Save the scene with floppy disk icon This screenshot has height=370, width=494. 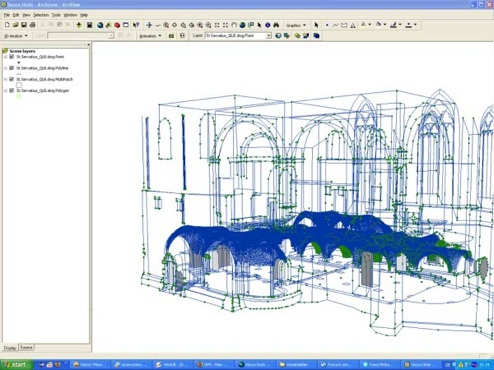tap(24, 25)
